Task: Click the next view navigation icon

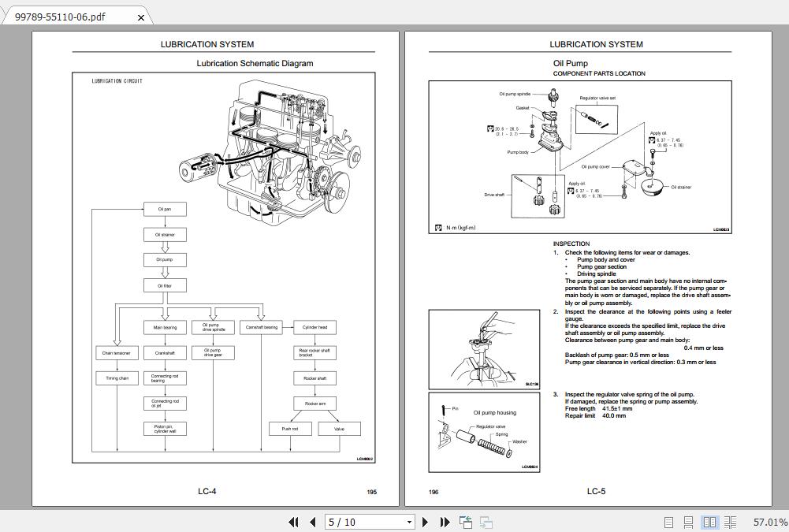Action: click(x=485, y=522)
